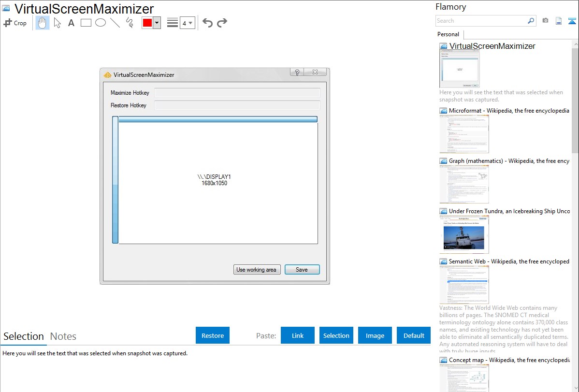Click the Flamory icon beside main title
Screen dimensions: 579x392
pyautogui.click(x=6, y=8)
